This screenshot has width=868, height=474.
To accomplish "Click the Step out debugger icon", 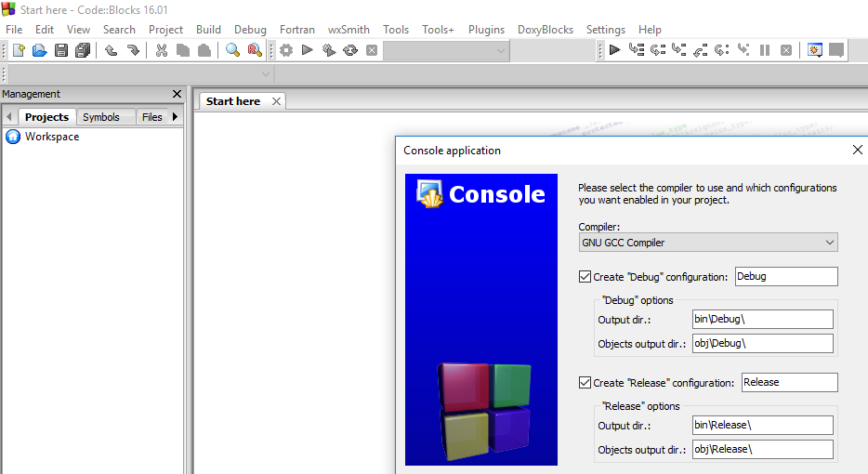I will (x=701, y=50).
